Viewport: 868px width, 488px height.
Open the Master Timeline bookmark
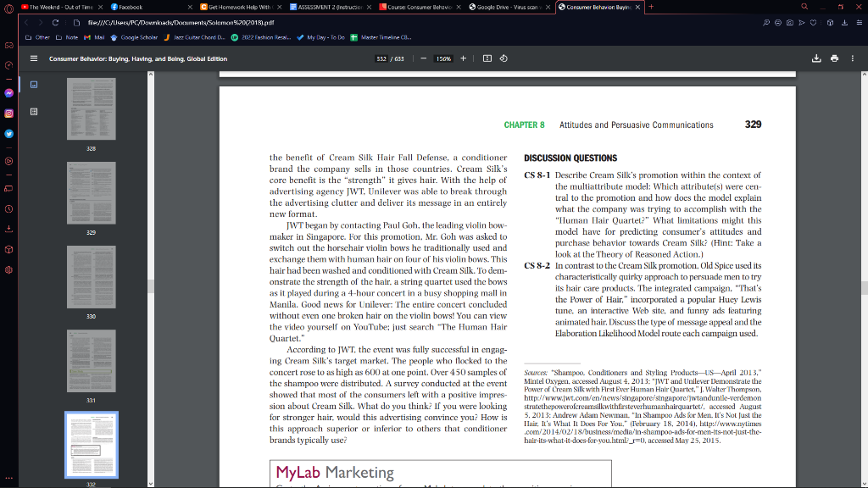381,37
